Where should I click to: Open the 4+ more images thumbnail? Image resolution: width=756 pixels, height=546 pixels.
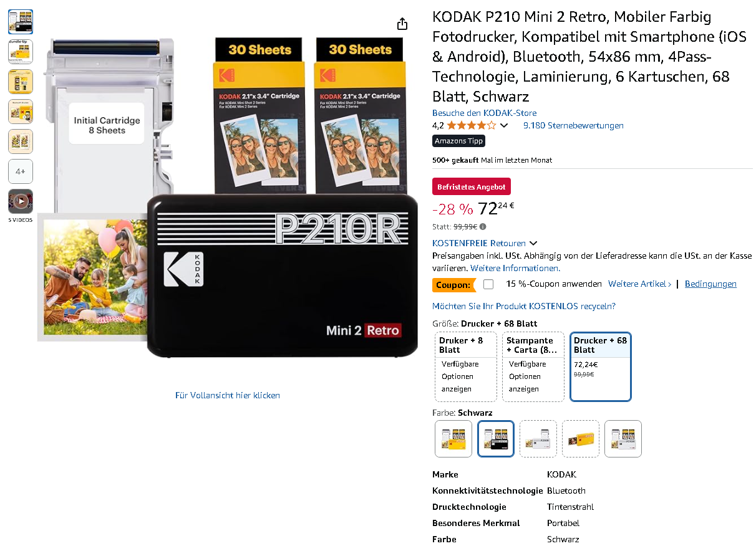[21, 171]
